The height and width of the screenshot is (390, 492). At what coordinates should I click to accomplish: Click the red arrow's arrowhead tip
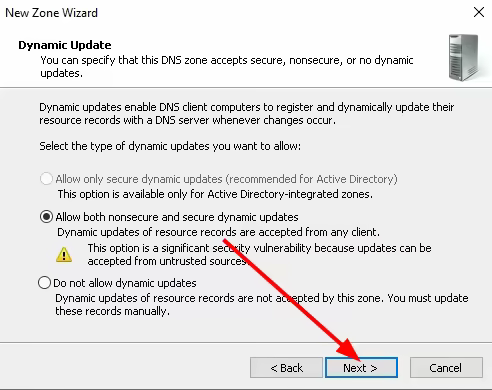(359, 360)
